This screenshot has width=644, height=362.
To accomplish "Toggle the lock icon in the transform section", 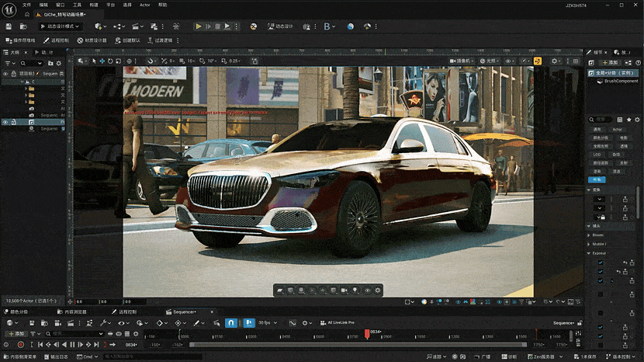I will pos(601,218).
